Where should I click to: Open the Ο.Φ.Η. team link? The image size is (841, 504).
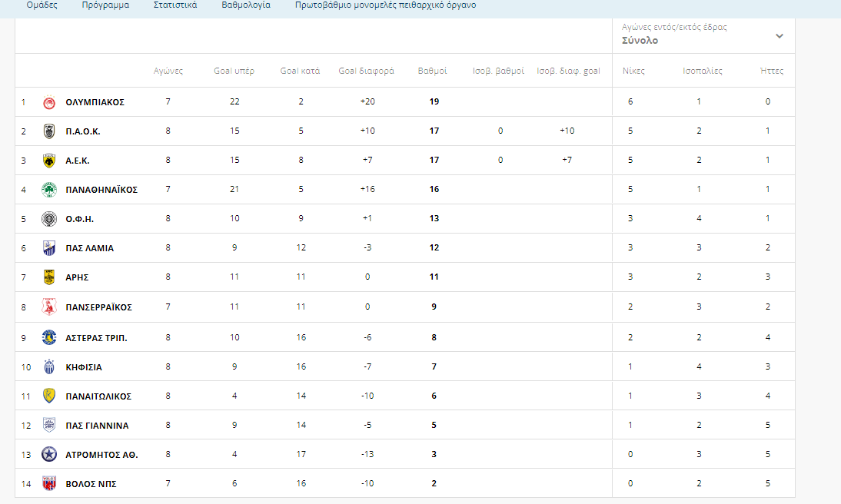tap(79, 219)
